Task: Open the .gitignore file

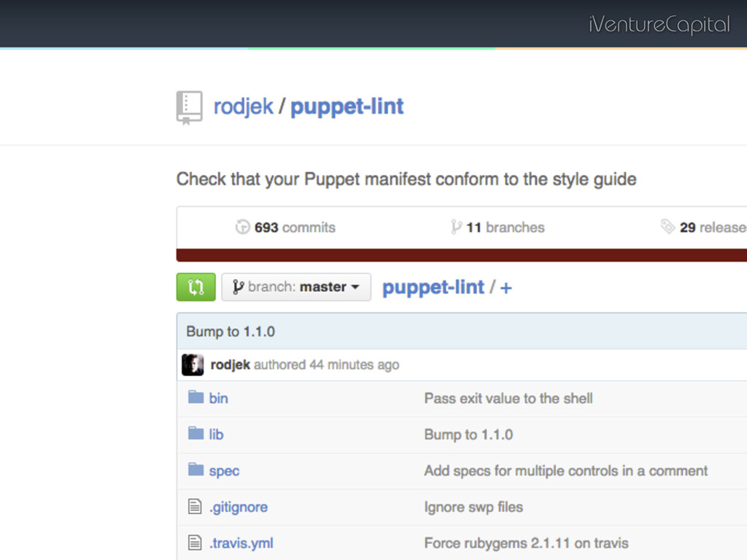Action: click(239, 507)
